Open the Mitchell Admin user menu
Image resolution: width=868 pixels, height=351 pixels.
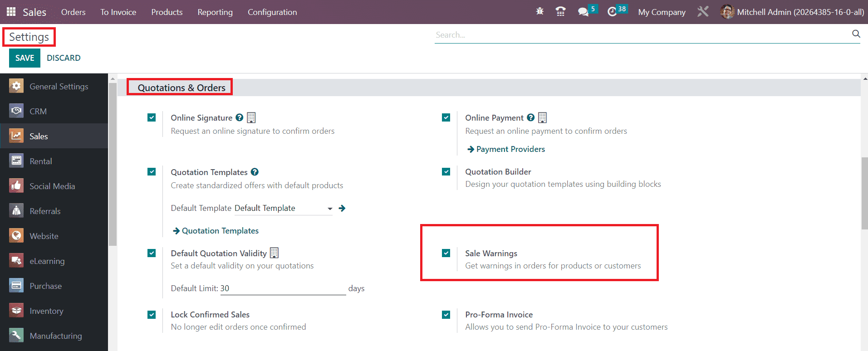pos(792,12)
